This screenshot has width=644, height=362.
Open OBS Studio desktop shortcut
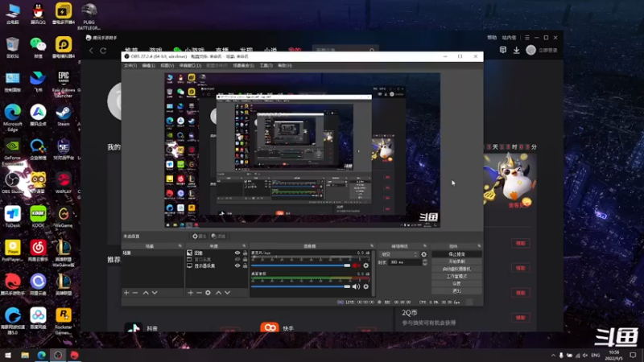(x=13, y=183)
